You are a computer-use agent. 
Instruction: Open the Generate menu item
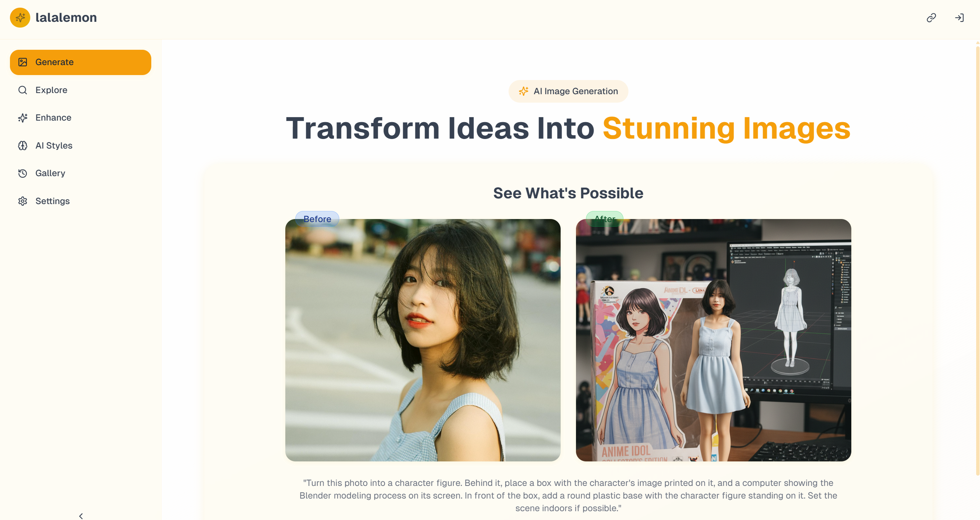80,62
